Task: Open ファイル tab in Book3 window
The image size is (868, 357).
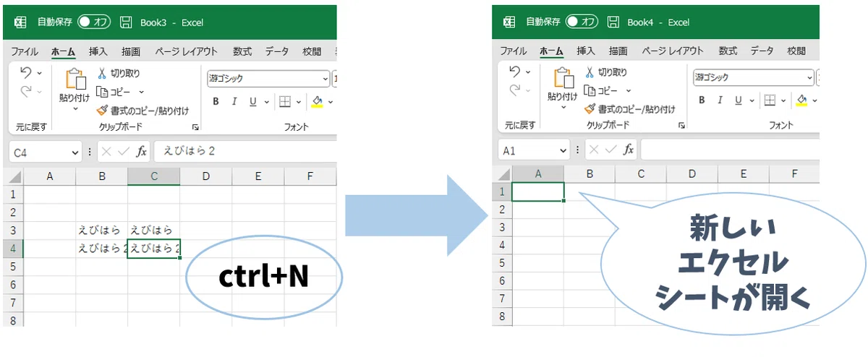Action: coord(25,52)
